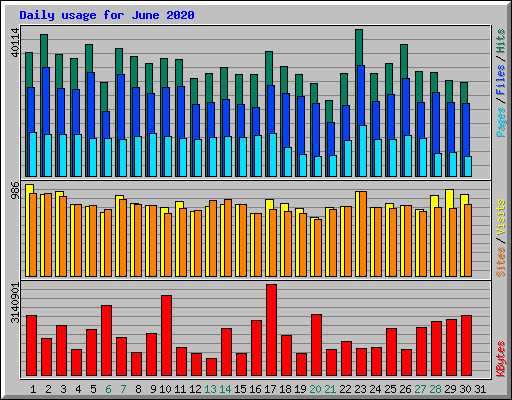
Task: Click the red KBytes bar for day 6
Action: [x=106, y=340]
